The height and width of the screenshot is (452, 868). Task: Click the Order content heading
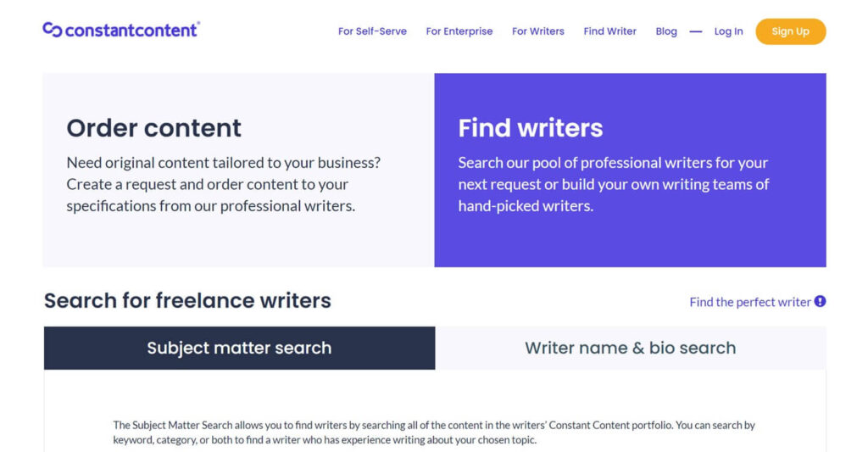[x=154, y=128]
